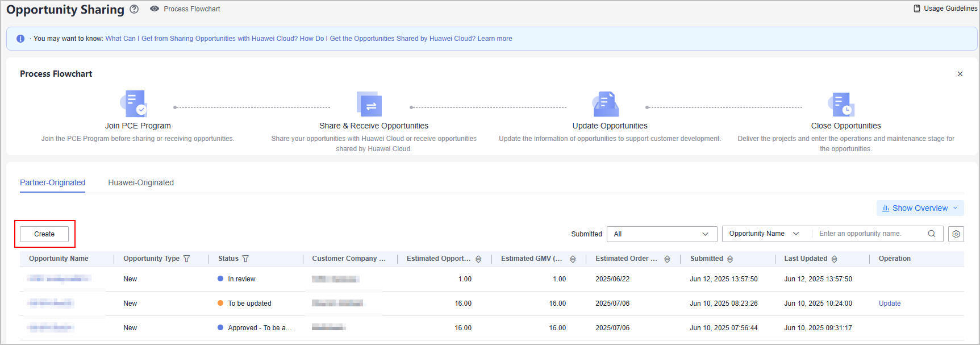980x345 pixels.
Task: Click the Join PCE Program step title
Action: (x=137, y=126)
